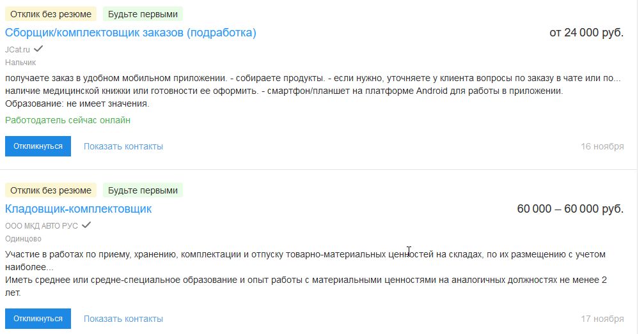Click the Будьте первыми badge on first vacancy
The height and width of the screenshot is (334, 644).
(x=143, y=14)
